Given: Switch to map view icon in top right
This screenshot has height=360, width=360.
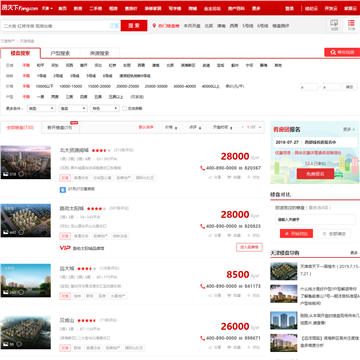Looking at the screenshot, I should (334, 25).
